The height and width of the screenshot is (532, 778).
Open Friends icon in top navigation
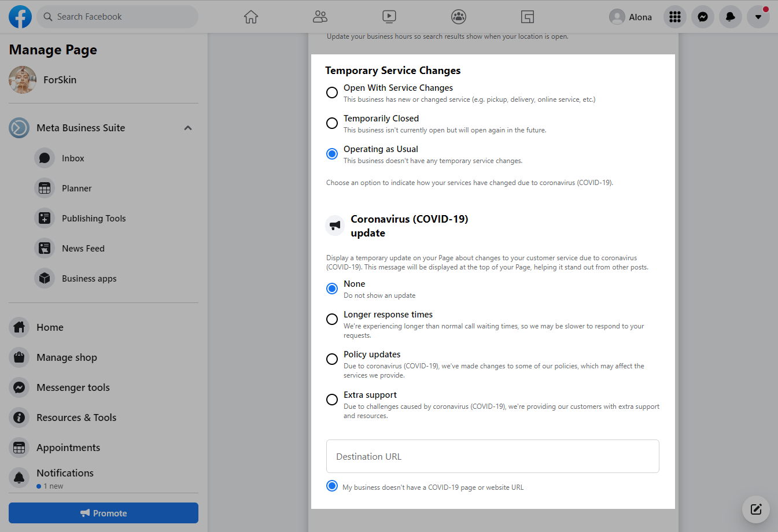pos(320,17)
